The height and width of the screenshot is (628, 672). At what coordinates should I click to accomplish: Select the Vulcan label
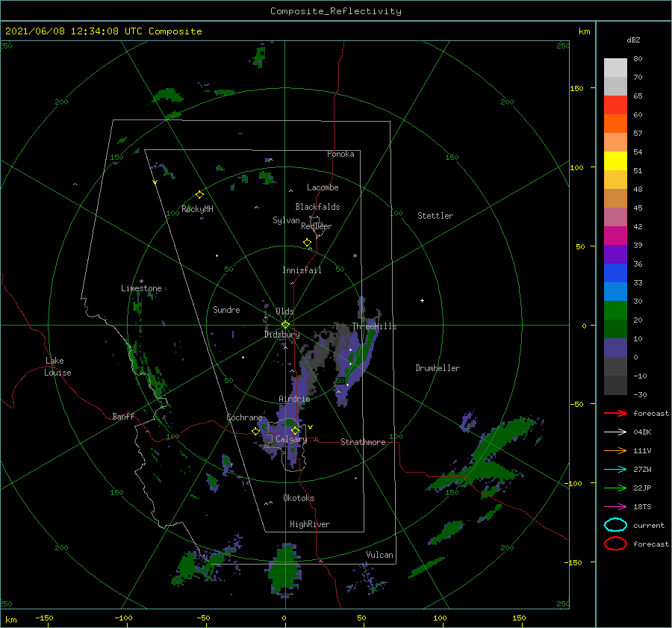tap(379, 555)
